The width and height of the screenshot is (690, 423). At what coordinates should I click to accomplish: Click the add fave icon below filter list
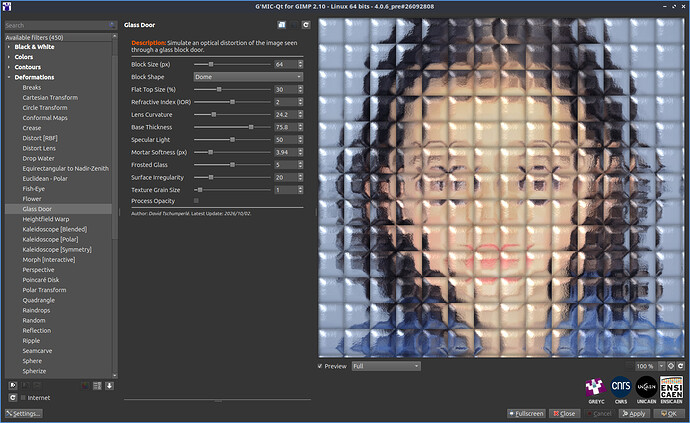[13, 386]
